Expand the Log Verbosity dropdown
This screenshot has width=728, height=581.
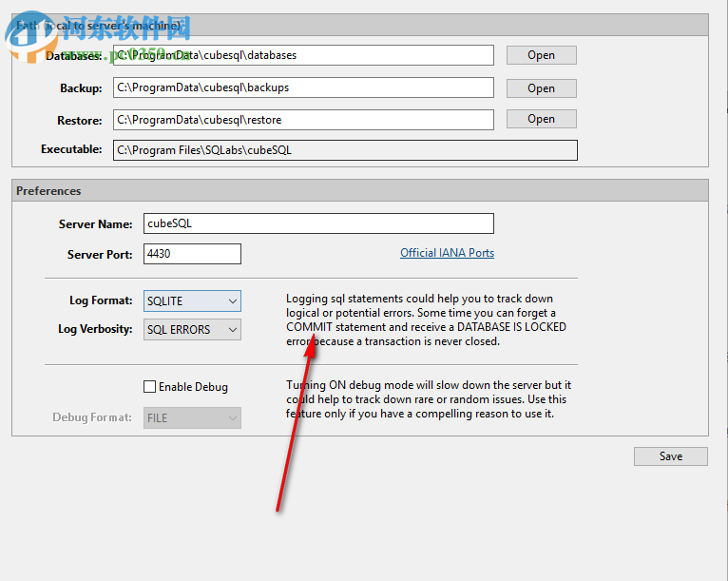(192, 330)
